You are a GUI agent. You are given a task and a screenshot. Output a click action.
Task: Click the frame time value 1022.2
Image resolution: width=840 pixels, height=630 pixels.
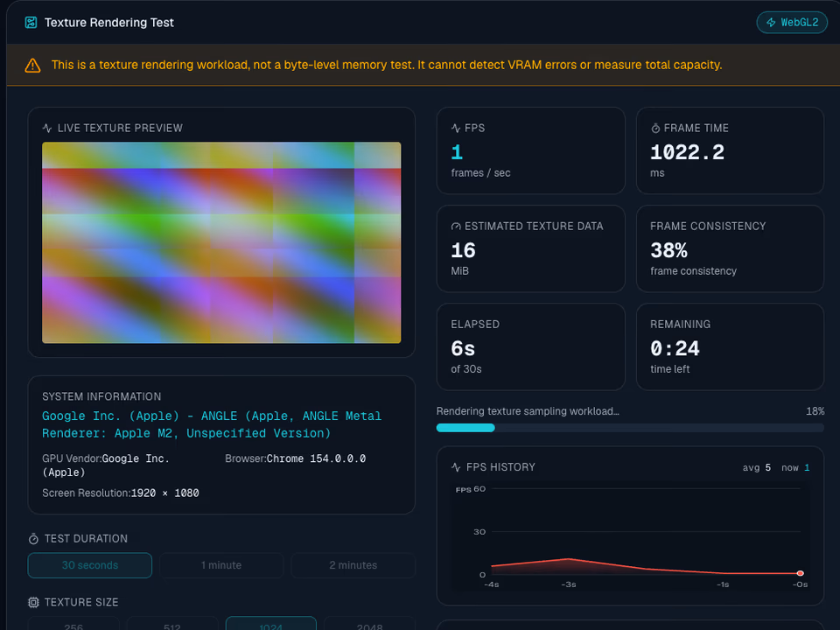point(688,152)
